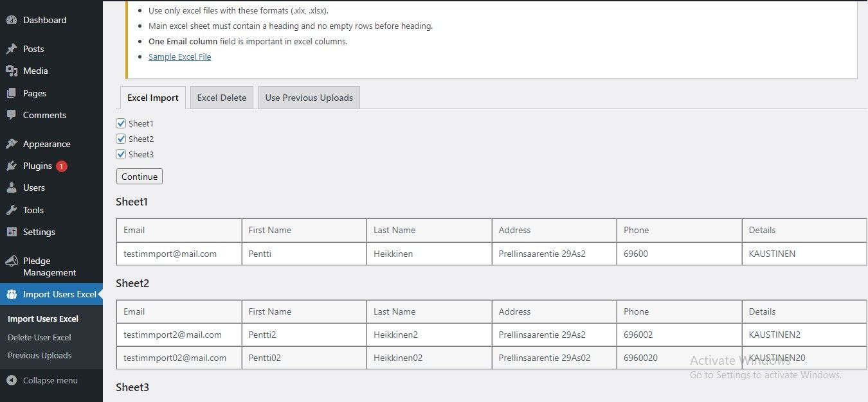
Task: Click the Plugins plug icon
Action: (12, 166)
